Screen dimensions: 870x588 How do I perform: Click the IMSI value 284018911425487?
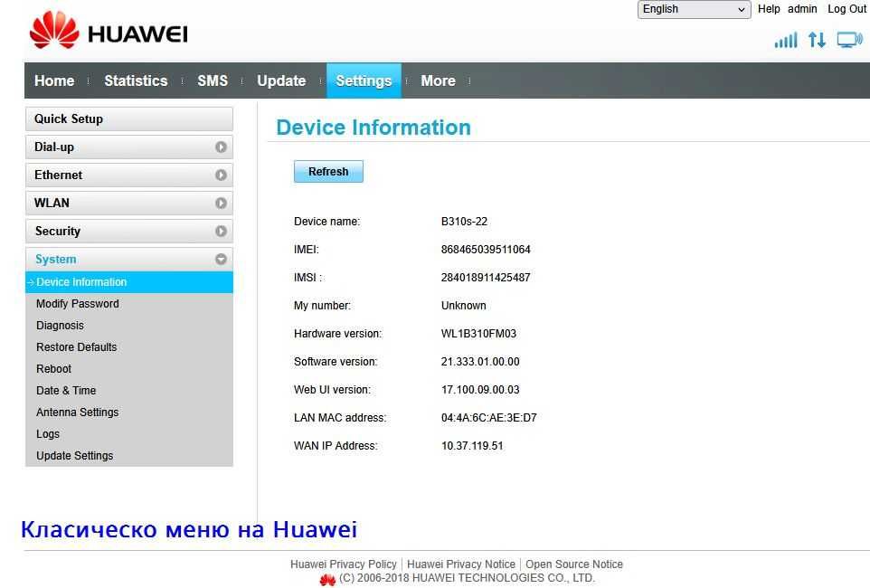tap(486, 277)
